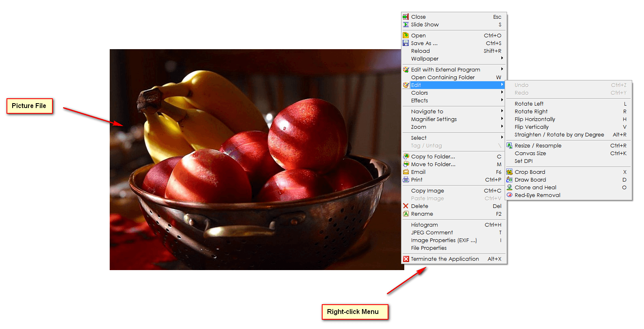The width and height of the screenshot is (644, 329).
Task: Click the Email envelope icon
Action: click(x=405, y=172)
